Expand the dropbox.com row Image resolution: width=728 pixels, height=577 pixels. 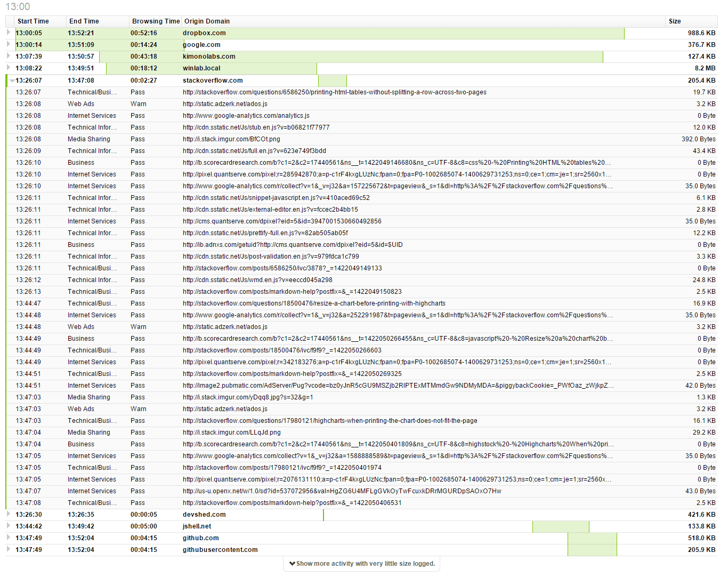click(x=9, y=33)
